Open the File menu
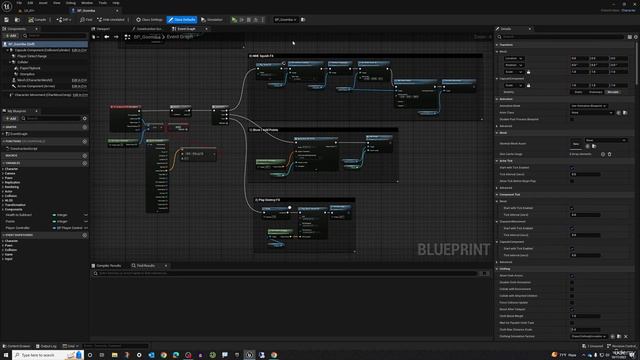Screen dimensions: 640x360 point(19,3)
